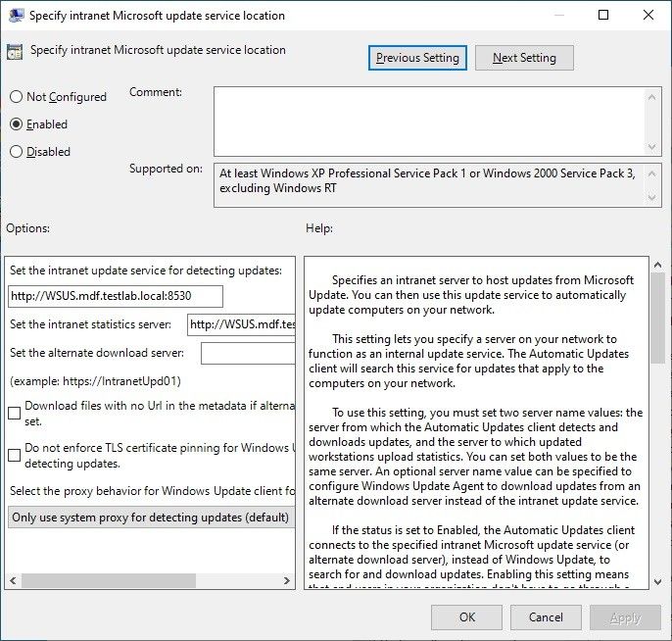Go to Next Setting
Viewport: 672px width, 641px height.
[x=524, y=58]
